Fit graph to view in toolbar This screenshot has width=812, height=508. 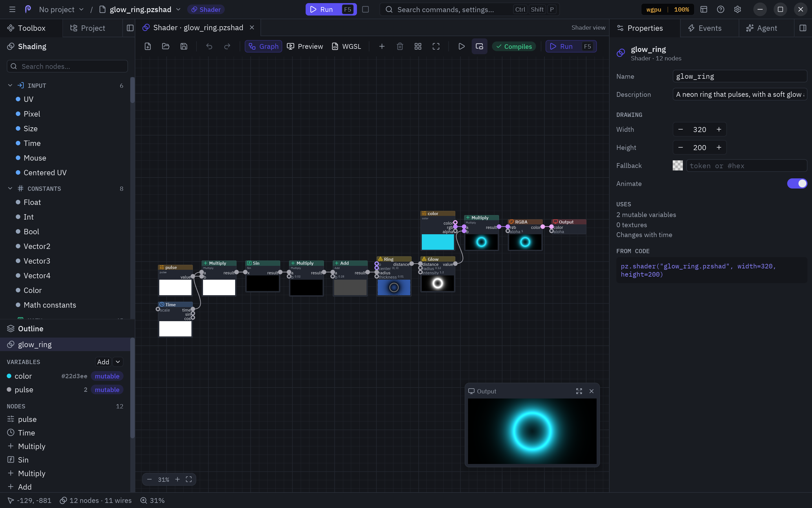pyautogui.click(x=436, y=46)
